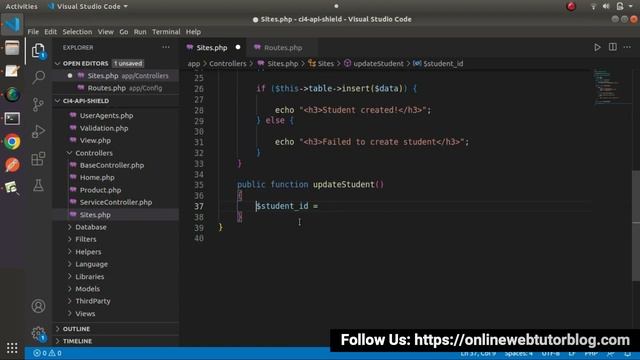Select the Sites.php editor tab

tap(213, 48)
